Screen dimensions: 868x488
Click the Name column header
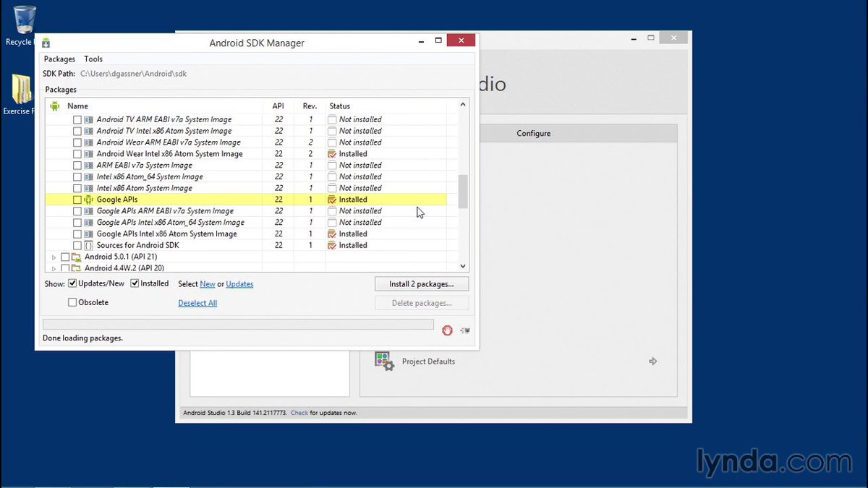pos(77,106)
